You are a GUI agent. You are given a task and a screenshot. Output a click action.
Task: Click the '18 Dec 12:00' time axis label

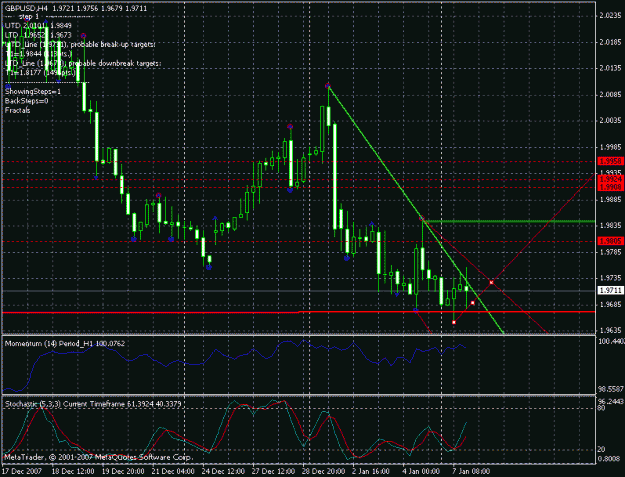click(73, 471)
